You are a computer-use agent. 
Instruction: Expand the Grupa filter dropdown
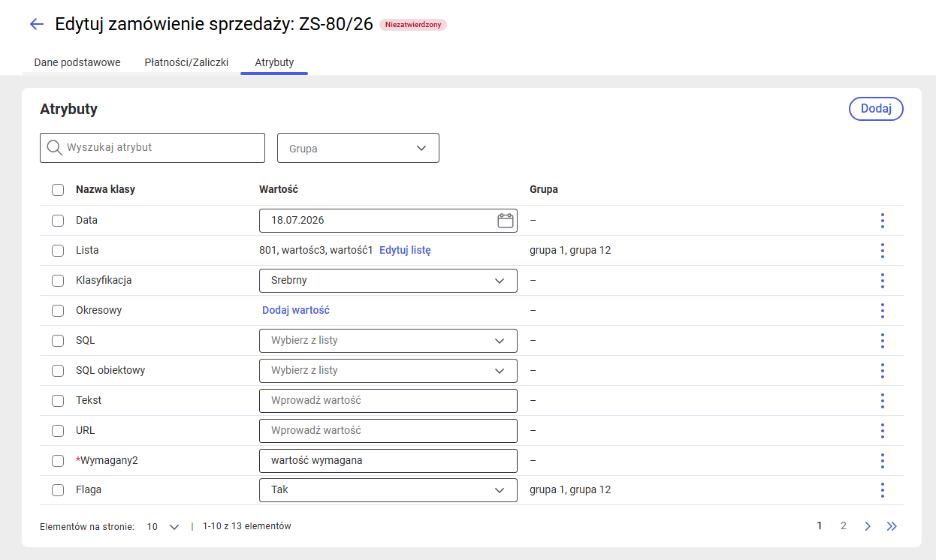[x=358, y=148]
